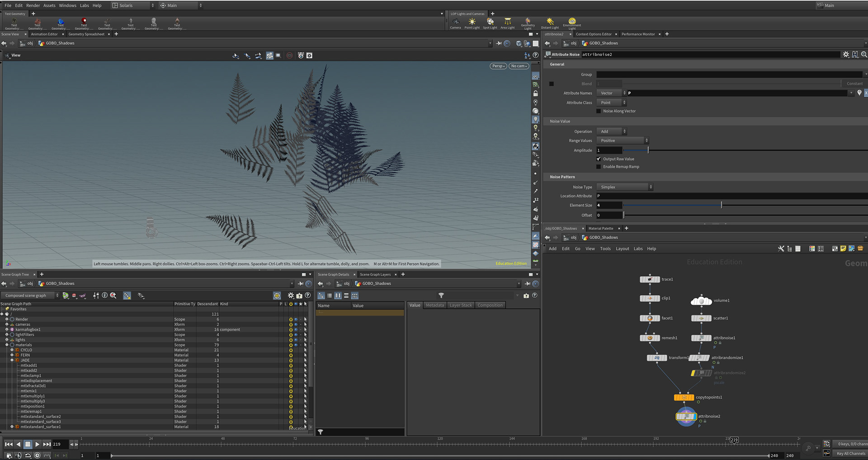Click the Persp viewport button

(498, 66)
